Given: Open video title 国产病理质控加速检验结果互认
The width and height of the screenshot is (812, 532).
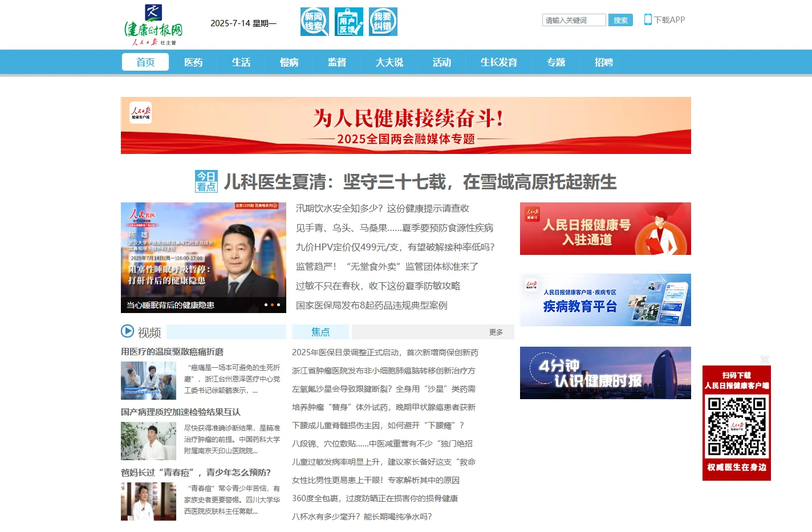Looking at the screenshot, I should tap(181, 412).
